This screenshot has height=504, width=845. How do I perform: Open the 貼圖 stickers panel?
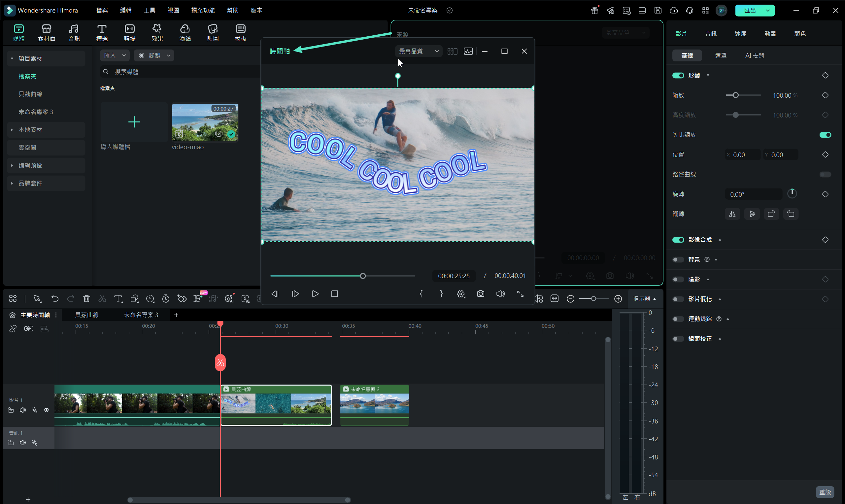click(x=213, y=33)
